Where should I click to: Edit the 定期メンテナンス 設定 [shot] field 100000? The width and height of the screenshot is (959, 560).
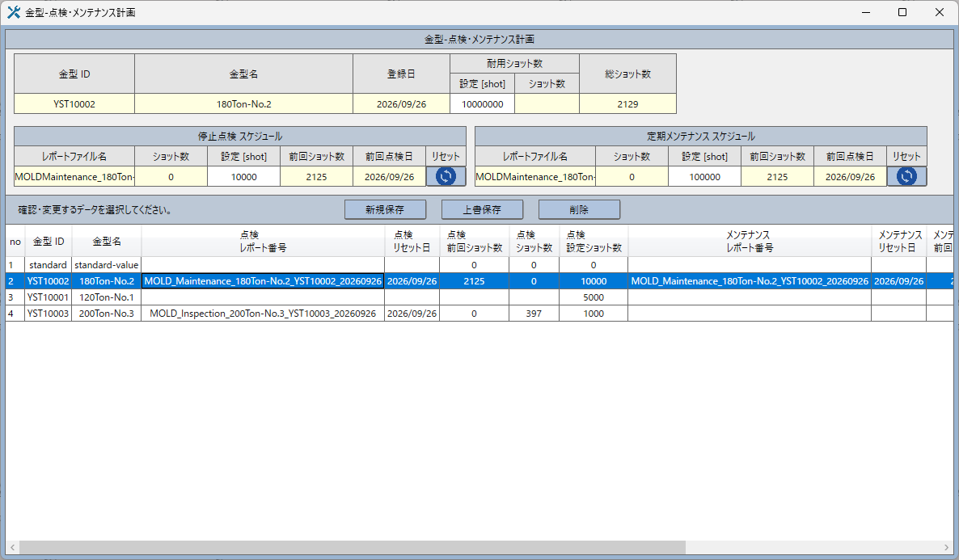click(704, 177)
